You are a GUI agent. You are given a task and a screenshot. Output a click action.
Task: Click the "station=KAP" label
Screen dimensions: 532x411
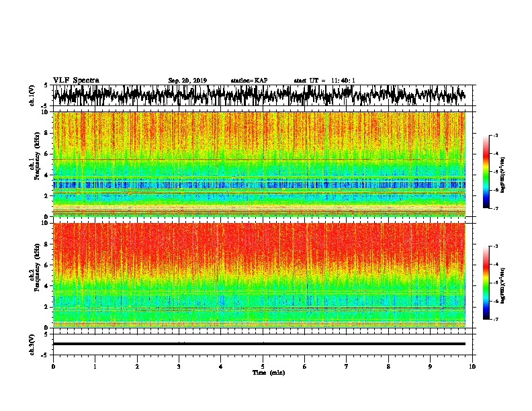(x=249, y=81)
